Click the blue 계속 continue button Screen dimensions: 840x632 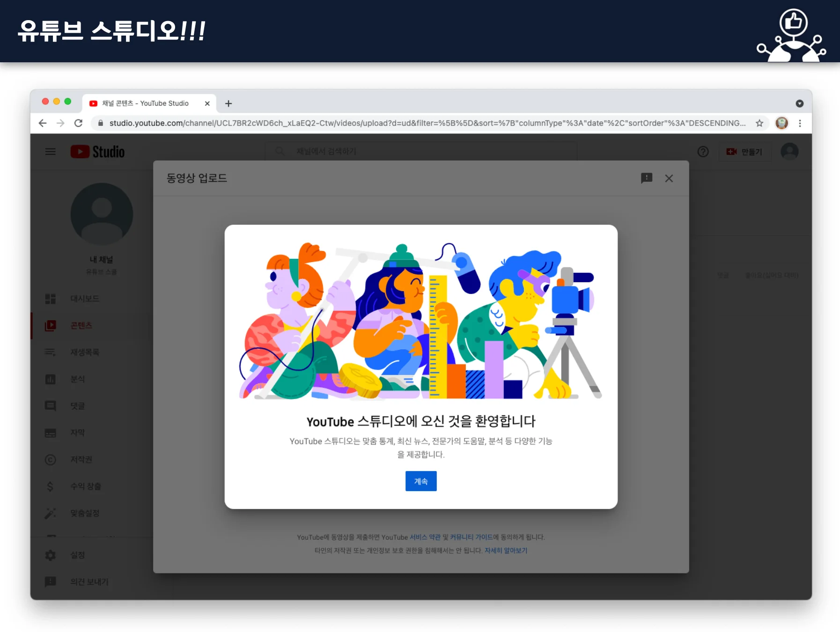420,481
